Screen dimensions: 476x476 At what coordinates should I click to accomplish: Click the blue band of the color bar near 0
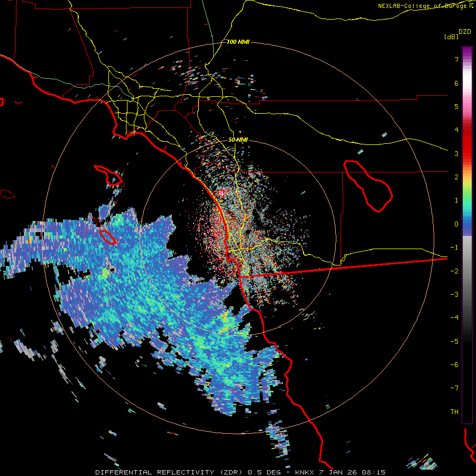[467, 224]
